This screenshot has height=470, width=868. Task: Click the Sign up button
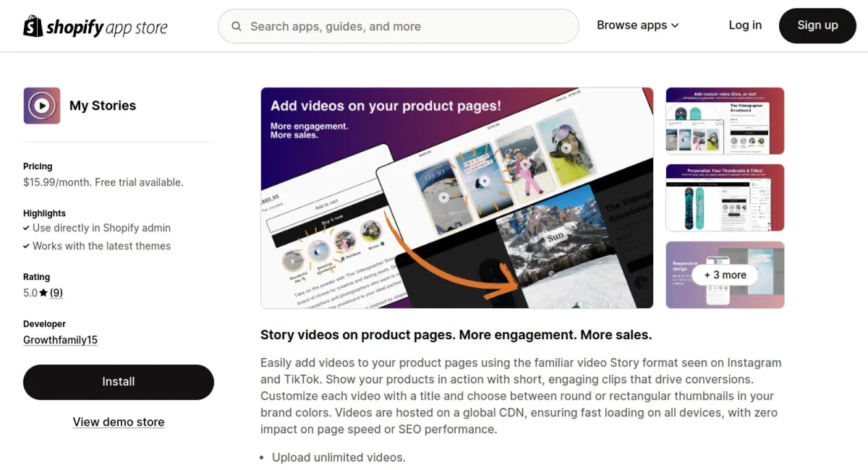click(x=817, y=25)
